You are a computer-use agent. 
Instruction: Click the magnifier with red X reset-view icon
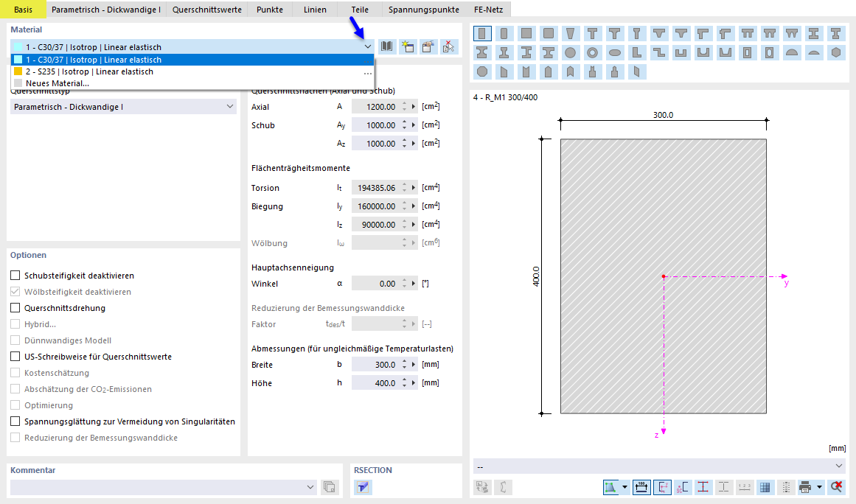coord(836,486)
